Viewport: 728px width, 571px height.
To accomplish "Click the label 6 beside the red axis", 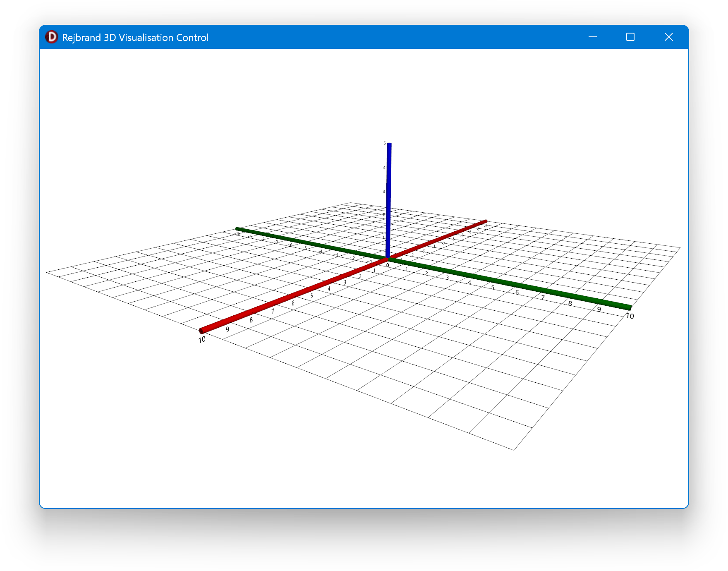I will pyautogui.click(x=293, y=303).
